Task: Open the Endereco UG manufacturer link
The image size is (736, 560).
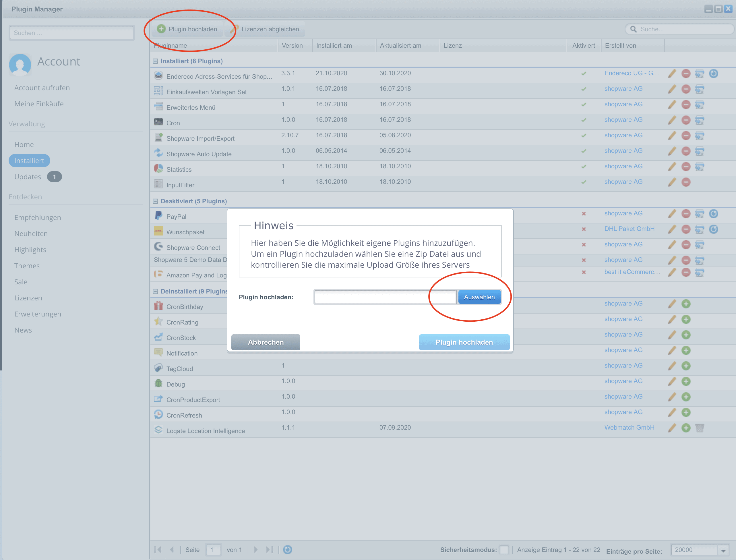Action: [632, 73]
